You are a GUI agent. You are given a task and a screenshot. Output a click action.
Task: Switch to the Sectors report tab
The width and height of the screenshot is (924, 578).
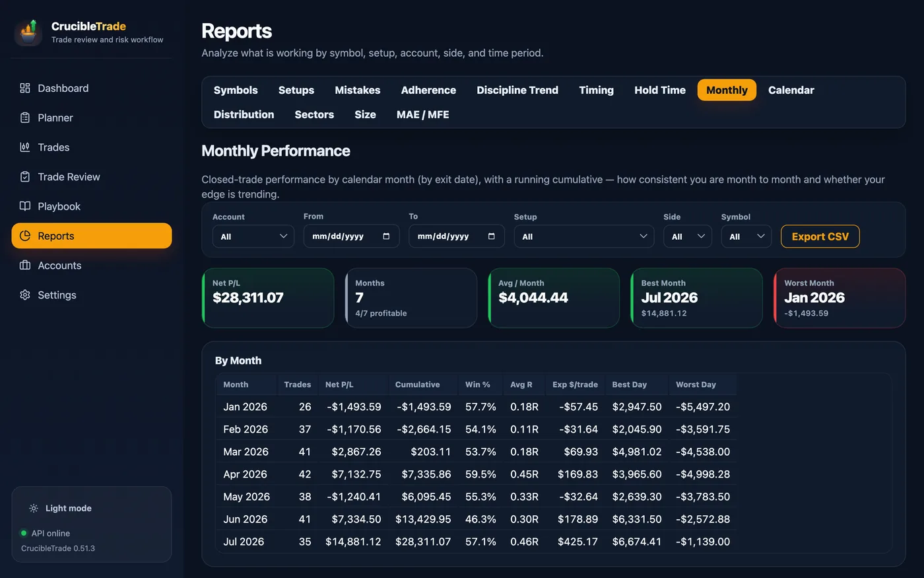tap(314, 114)
